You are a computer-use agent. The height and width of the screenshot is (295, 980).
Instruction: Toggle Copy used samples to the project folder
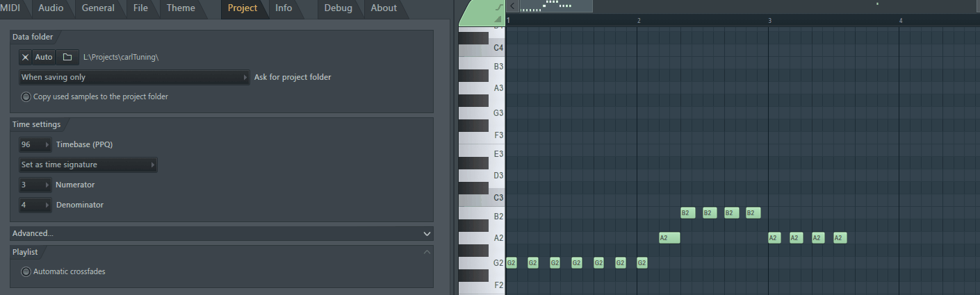tap(26, 96)
